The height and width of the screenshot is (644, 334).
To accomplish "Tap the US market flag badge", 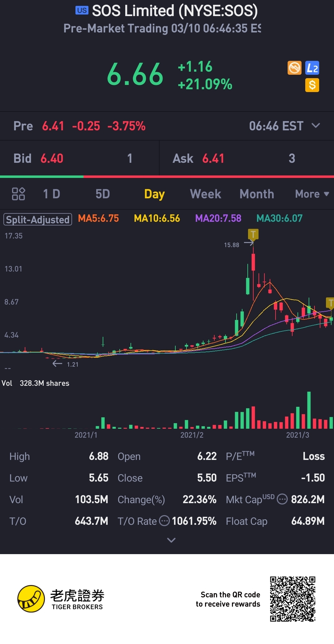I will pos(82,11).
